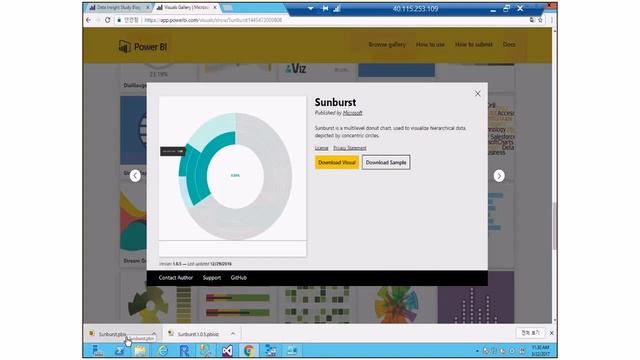Click the translate icon in the address bar
Viewport: 640px width, 360px height.
532,20
